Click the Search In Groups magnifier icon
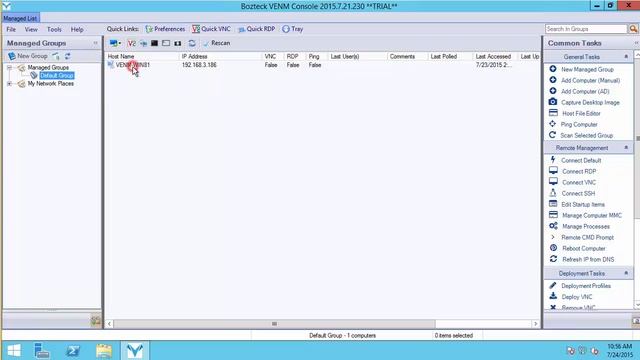Viewport: 640px width, 360px height. pos(633,29)
